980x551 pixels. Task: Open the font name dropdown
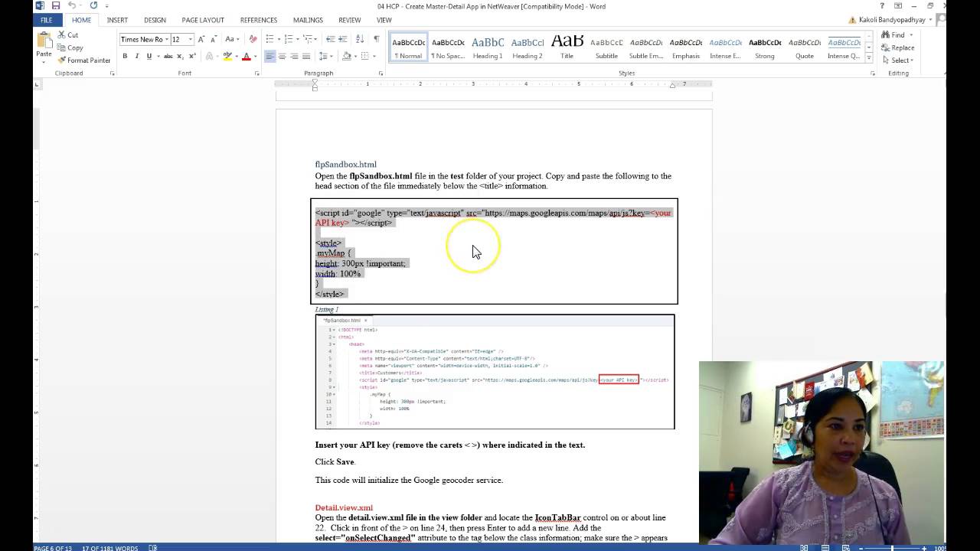click(x=165, y=39)
